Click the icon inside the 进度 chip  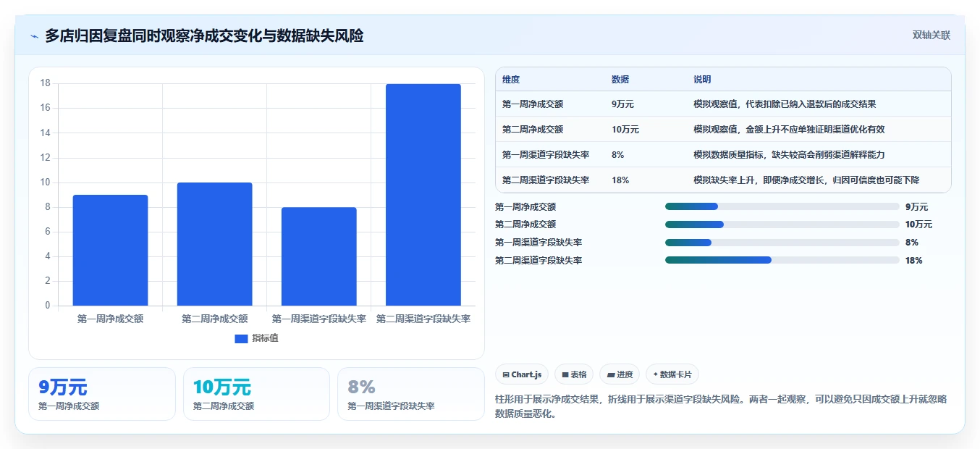pos(610,374)
